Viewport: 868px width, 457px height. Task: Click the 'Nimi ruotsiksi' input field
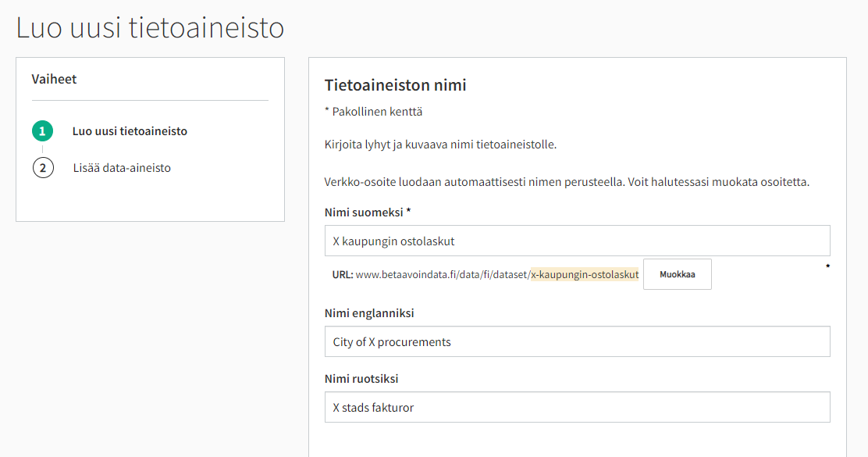coord(577,407)
